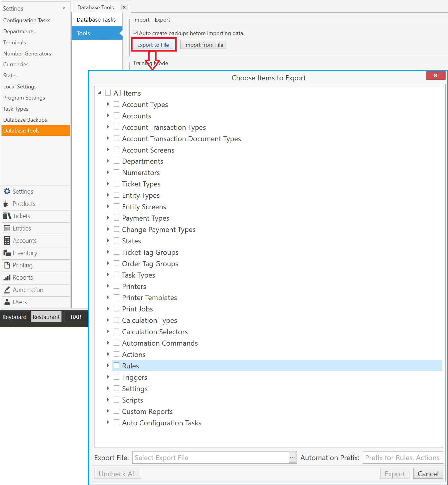Check the Task Types export checkbox
This screenshot has width=448, height=485.
coord(117,275)
